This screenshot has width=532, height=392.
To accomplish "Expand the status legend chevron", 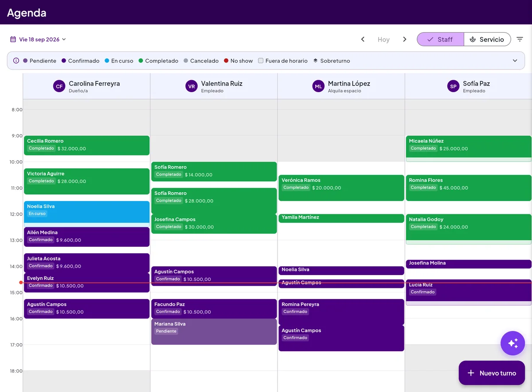I will pyautogui.click(x=515, y=61).
